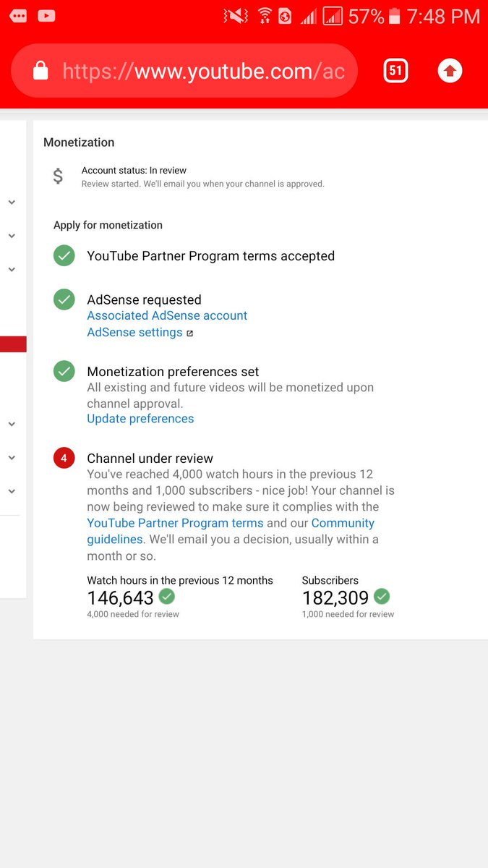Click the green check next to 146,643 watch hours
Screen dimensions: 488x868
167,597
